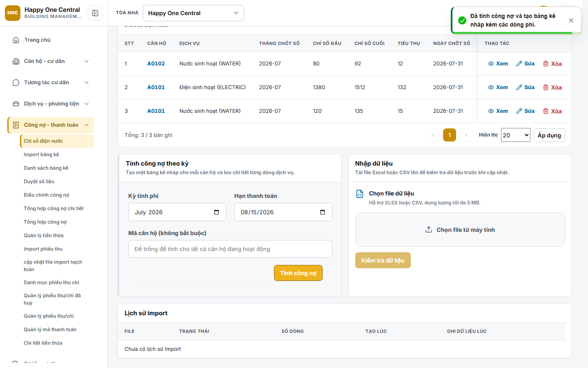588x368 pixels.
Task: Click the Căn hộ - cư dân building icon
Action: click(16, 61)
